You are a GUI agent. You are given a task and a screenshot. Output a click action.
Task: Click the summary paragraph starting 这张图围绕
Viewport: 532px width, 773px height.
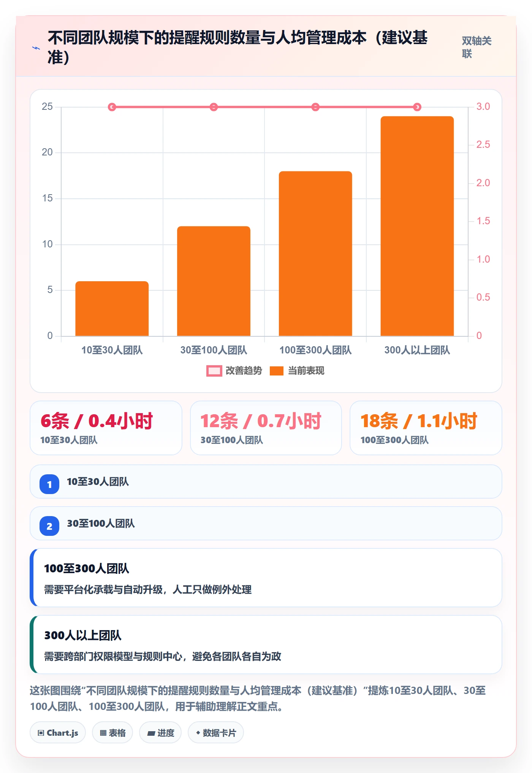258,699
